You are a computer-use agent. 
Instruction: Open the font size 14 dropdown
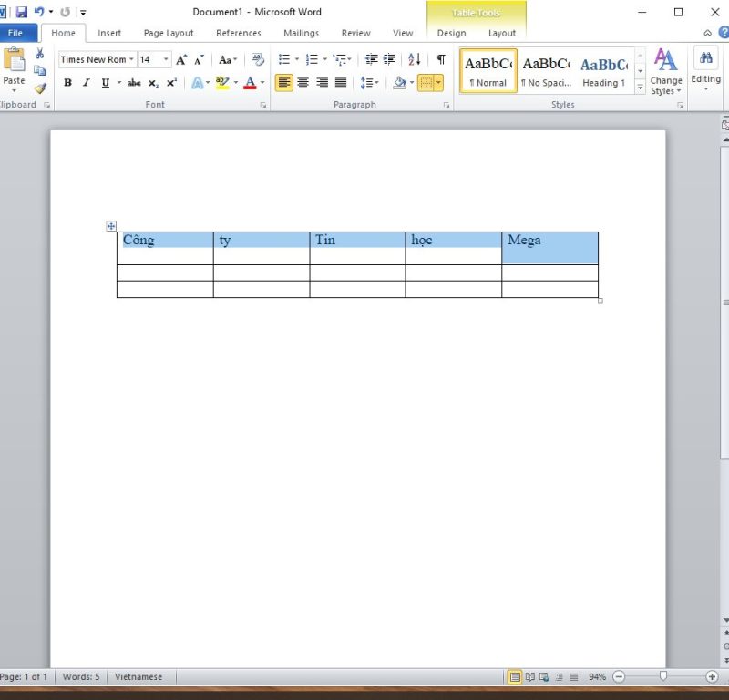[x=166, y=59]
